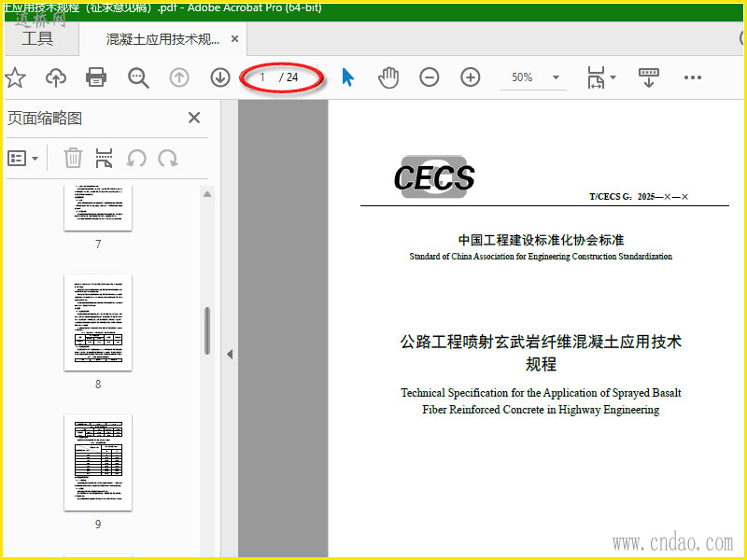The height and width of the screenshot is (560, 747).
Task: Switch to the 混凝土应用技术规 document tab
Action: coord(162,39)
